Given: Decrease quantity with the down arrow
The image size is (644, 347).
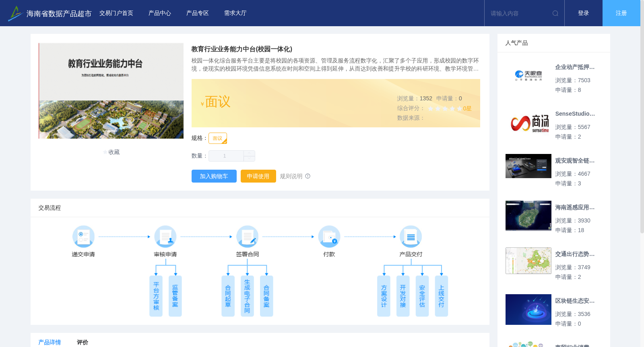Looking at the screenshot, I should coord(249,159).
